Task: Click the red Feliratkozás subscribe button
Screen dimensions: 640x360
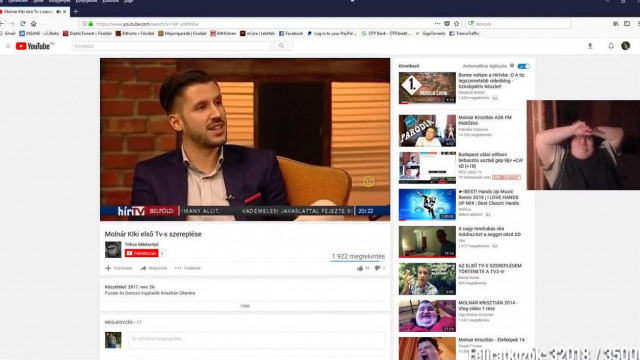Action: pos(142,253)
